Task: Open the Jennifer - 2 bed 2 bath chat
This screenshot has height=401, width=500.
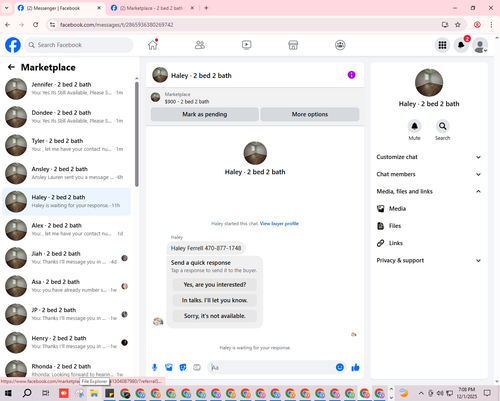Action: point(66,89)
